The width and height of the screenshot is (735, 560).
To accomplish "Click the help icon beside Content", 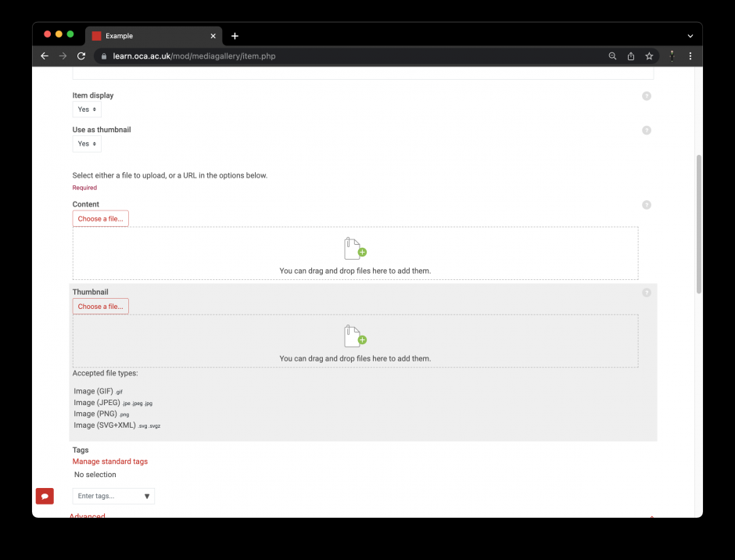I will click(x=647, y=205).
